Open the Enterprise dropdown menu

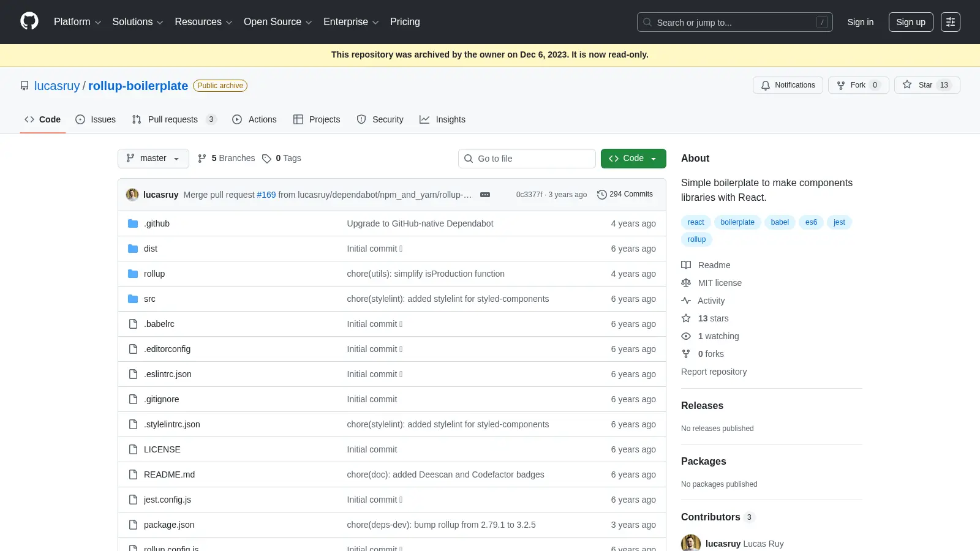coord(351,22)
